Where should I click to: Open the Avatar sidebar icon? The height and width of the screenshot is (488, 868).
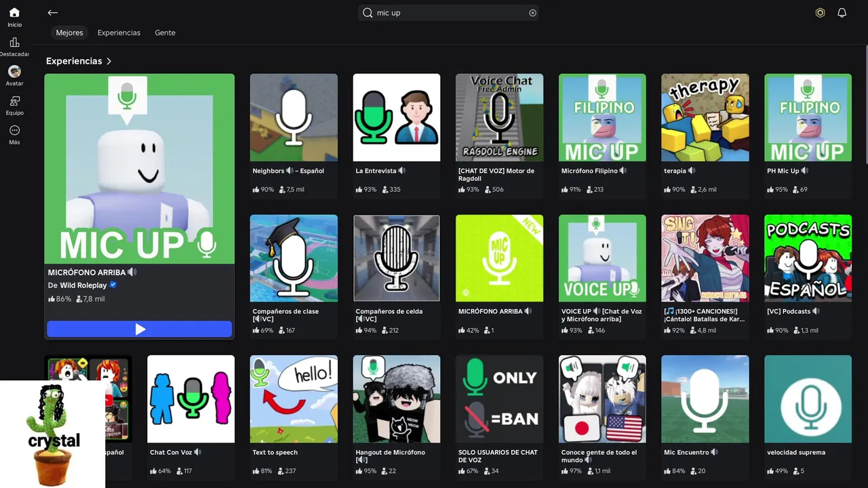(x=14, y=71)
